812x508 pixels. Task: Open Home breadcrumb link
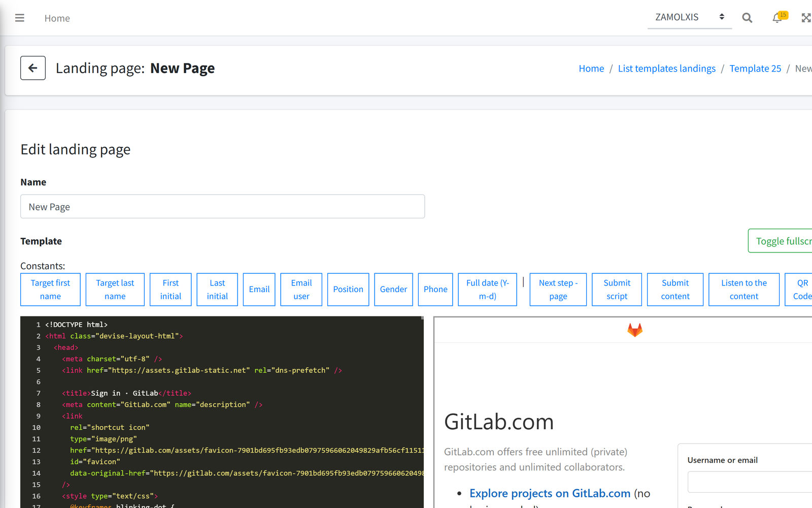(x=591, y=69)
